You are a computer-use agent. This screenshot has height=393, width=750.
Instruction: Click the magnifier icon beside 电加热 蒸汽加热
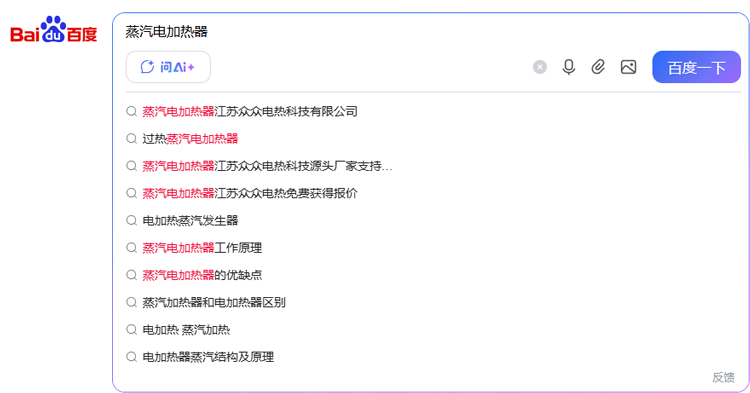click(x=132, y=329)
